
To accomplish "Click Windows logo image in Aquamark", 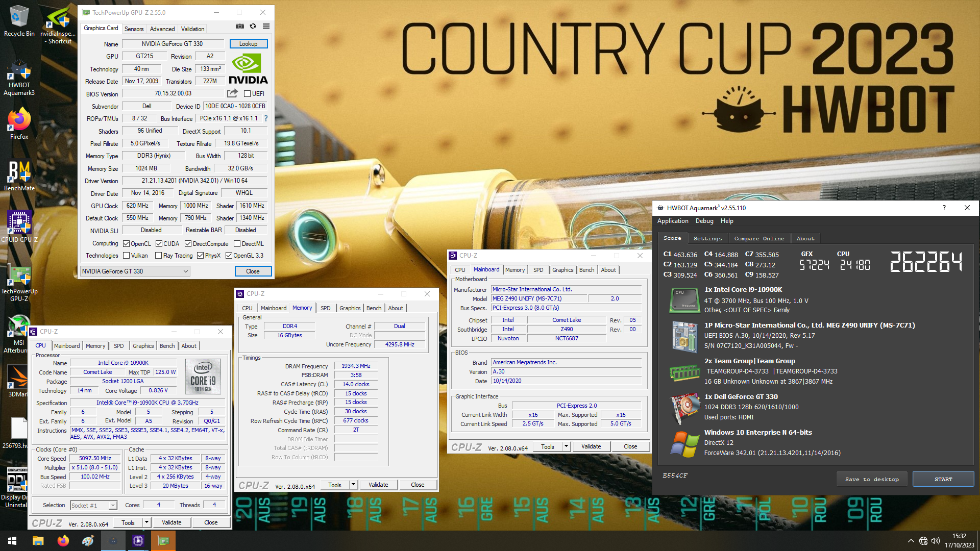I will pyautogui.click(x=684, y=444).
